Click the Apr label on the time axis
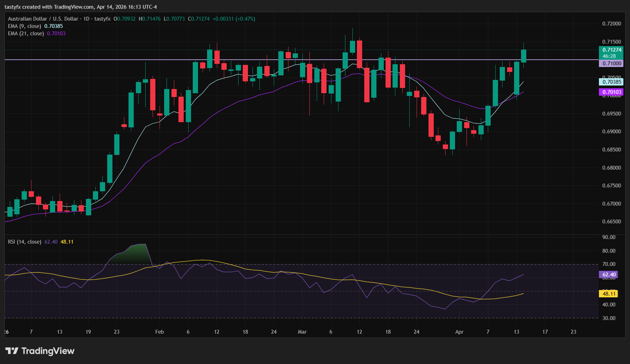Viewport: 630px width, 364px height. [x=459, y=332]
